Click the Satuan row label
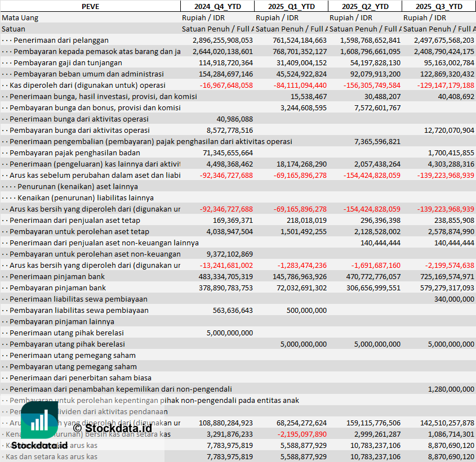This screenshot has width=476, height=462. (14, 29)
